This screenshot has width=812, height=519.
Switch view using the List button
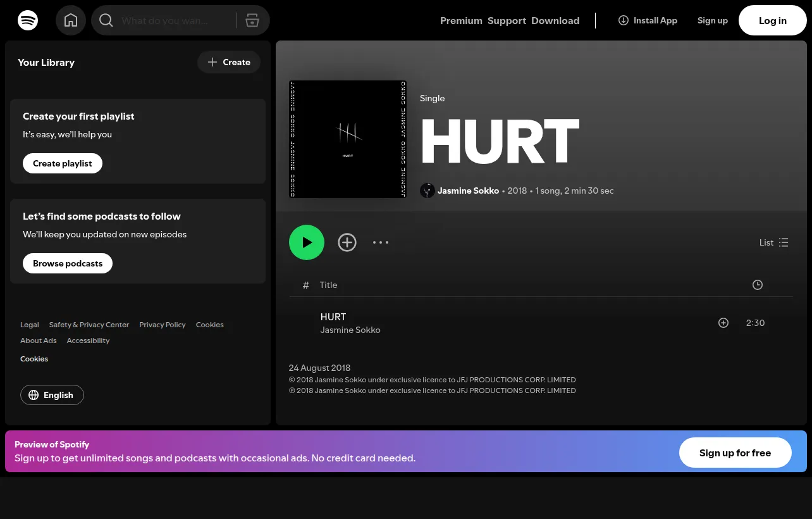pos(774,242)
